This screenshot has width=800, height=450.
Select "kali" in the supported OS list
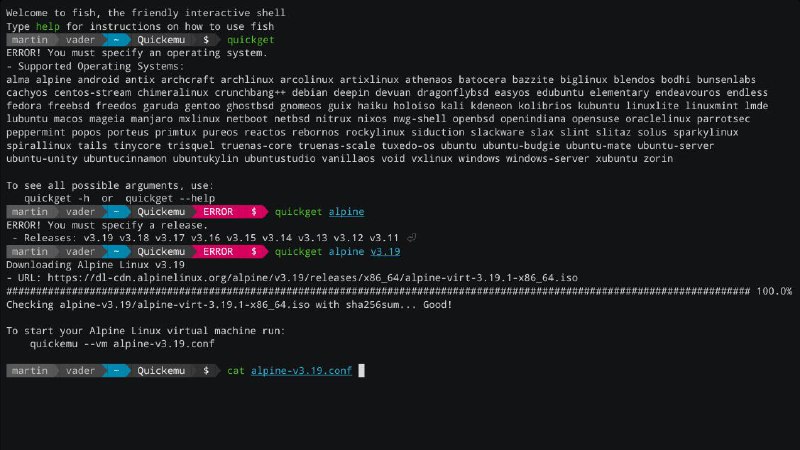point(453,106)
